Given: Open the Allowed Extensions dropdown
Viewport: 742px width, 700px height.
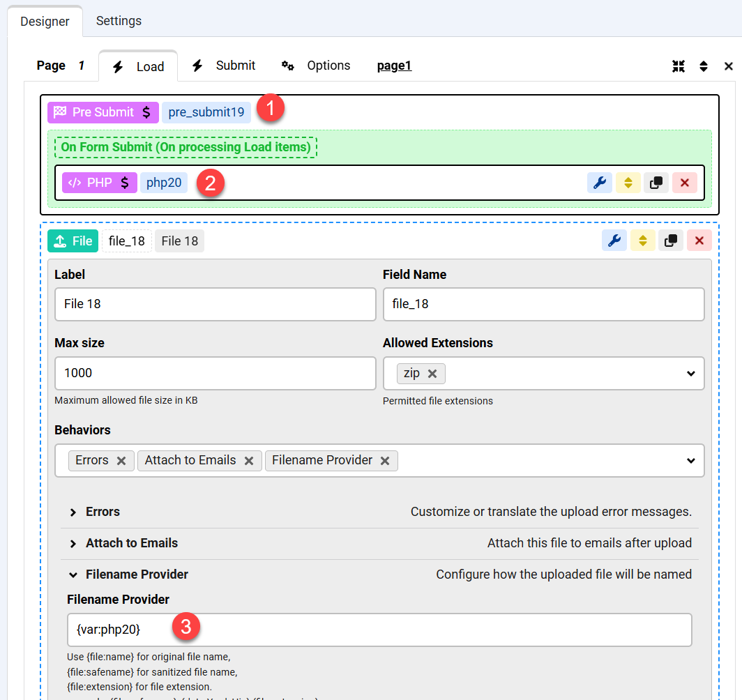Looking at the screenshot, I should (x=690, y=374).
